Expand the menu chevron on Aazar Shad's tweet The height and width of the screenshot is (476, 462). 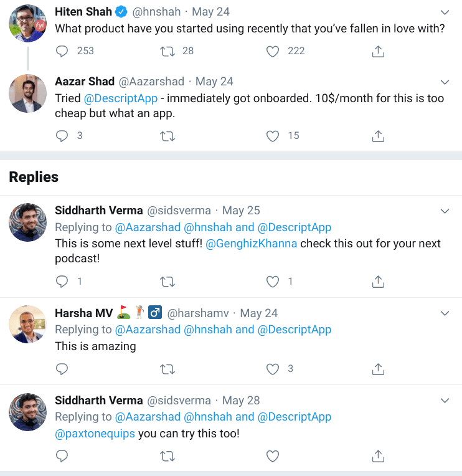(x=445, y=82)
